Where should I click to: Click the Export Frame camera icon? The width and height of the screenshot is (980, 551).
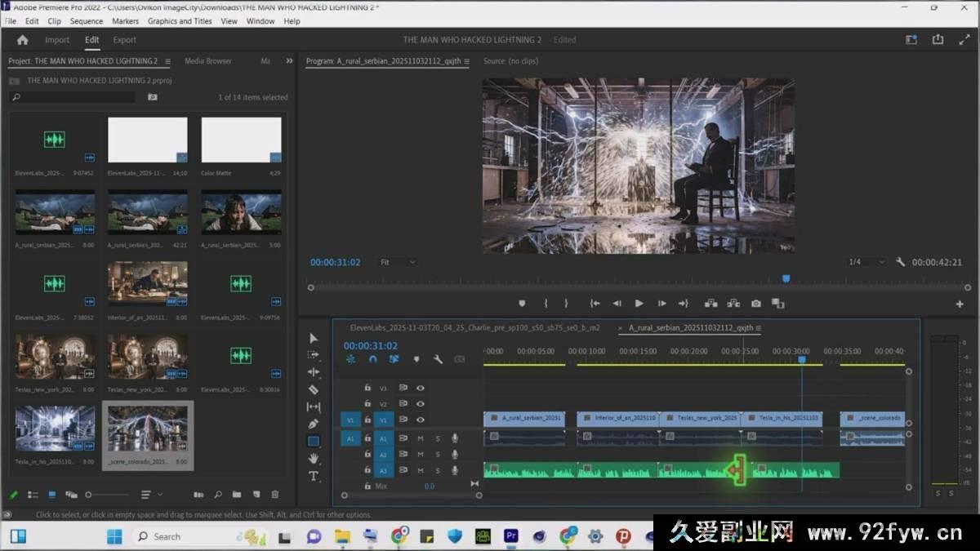coord(756,304)
